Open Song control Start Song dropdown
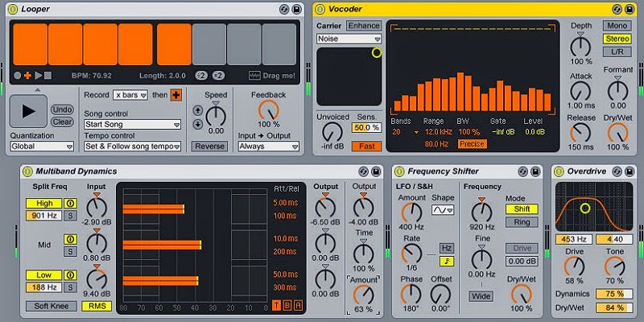Image resolution: width=644 pixels, height=322 pixels. coord(132,125)
